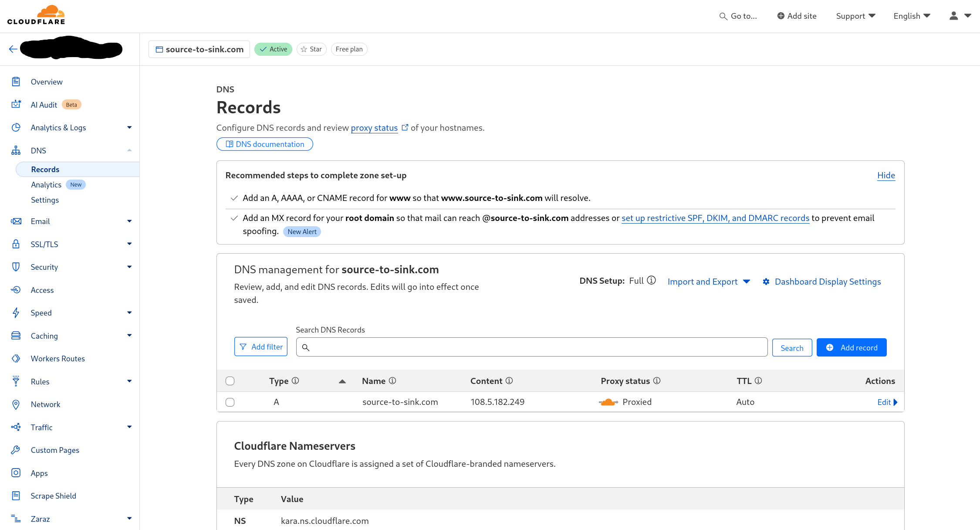Click the Access login arrow icon
Screen dimensions: 980x530
16,290
